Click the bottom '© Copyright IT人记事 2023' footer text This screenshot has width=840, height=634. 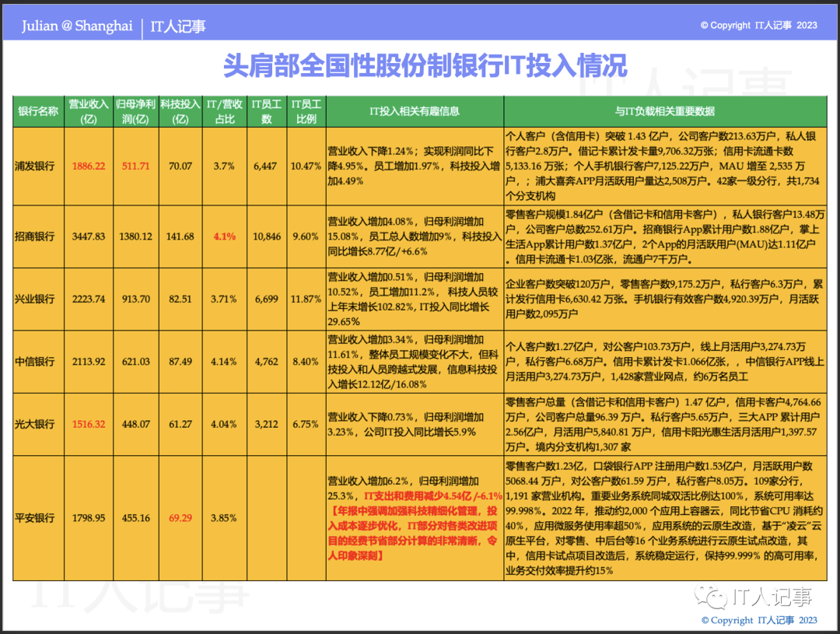pyautogui.click(x=759, y=620)
